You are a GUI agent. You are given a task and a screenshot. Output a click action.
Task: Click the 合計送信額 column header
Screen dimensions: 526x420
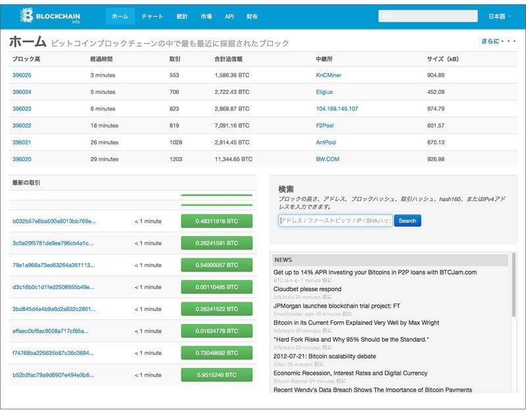point(228,59)
